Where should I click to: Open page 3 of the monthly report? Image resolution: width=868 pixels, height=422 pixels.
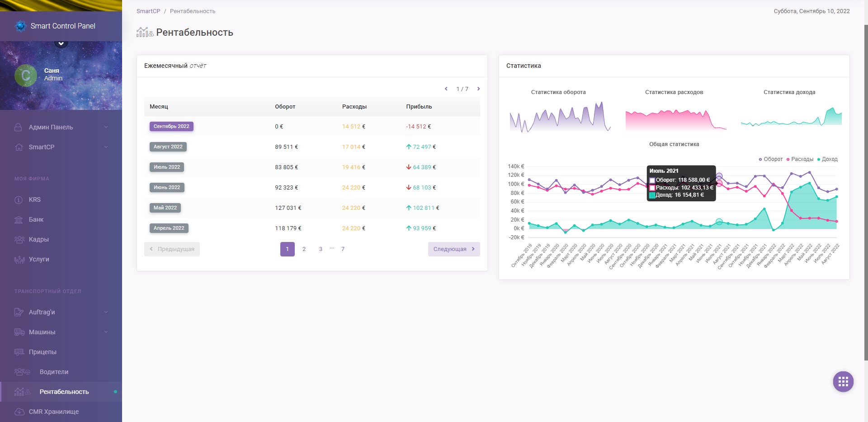[321, 249]
